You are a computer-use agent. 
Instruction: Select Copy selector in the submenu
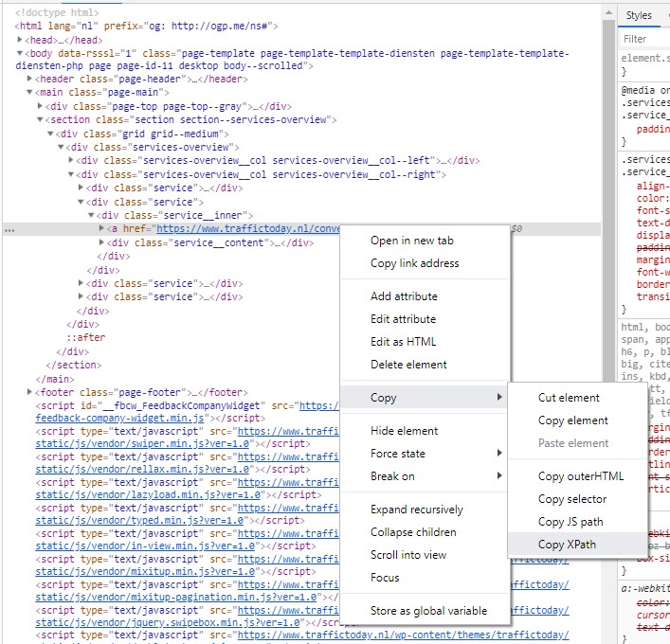click(571, 499)
